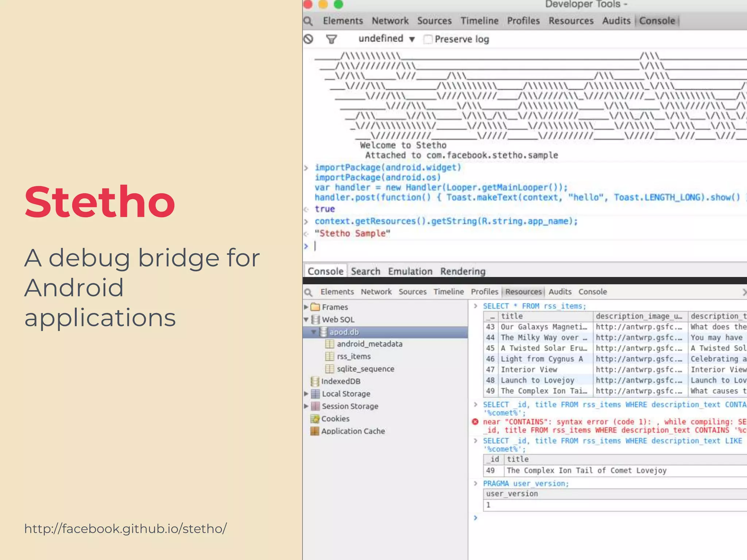
Task: Click the Cookies icon
Action: [315, 419]
